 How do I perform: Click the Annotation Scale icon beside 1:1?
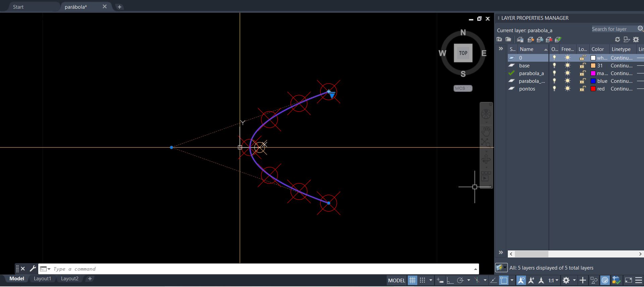[x=541, y=280]
